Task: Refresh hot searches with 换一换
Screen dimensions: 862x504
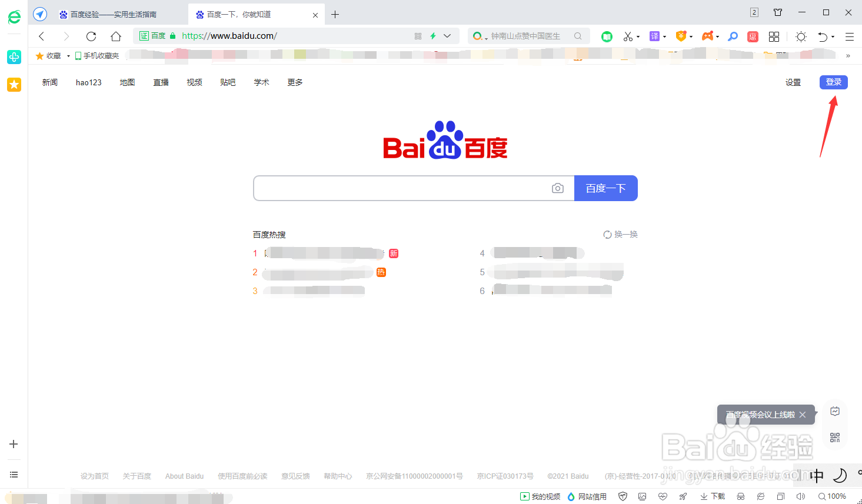Action: (x=621, y=234)
